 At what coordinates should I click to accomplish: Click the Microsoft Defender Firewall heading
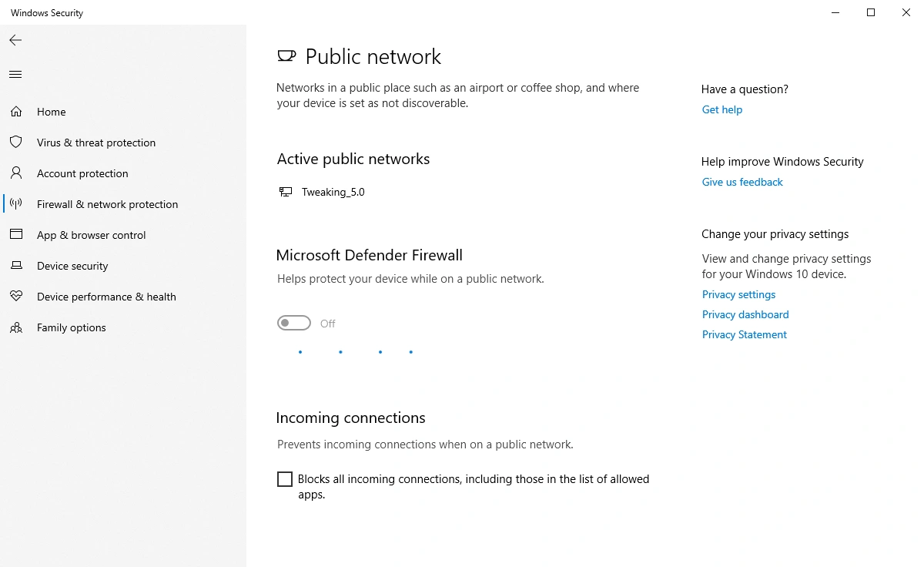pos(370,255)
